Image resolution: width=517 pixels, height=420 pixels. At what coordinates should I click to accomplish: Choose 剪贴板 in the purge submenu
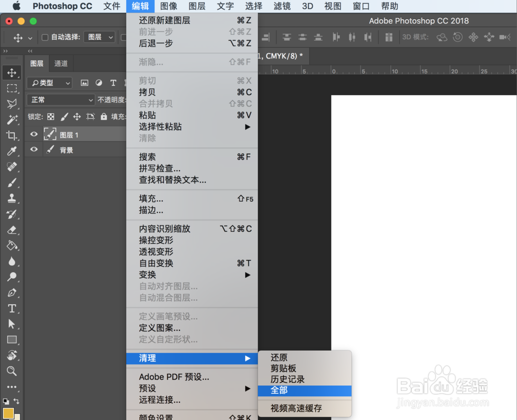(x=305, y=368)
